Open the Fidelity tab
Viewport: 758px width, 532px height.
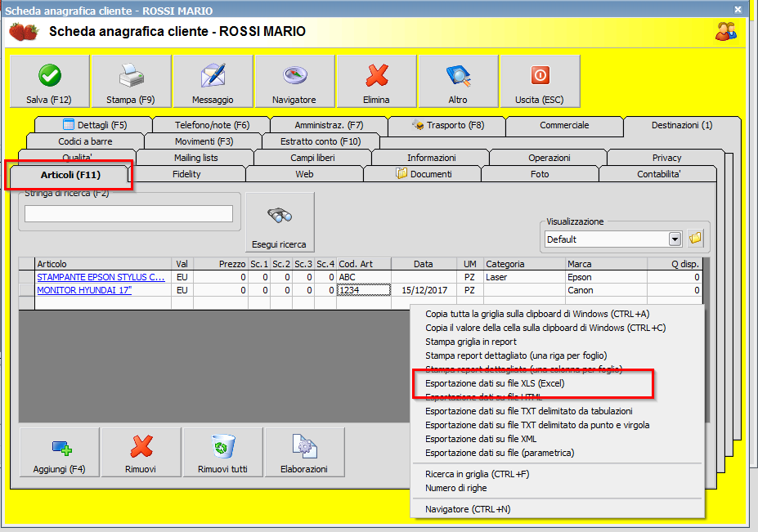click(186, 174)
